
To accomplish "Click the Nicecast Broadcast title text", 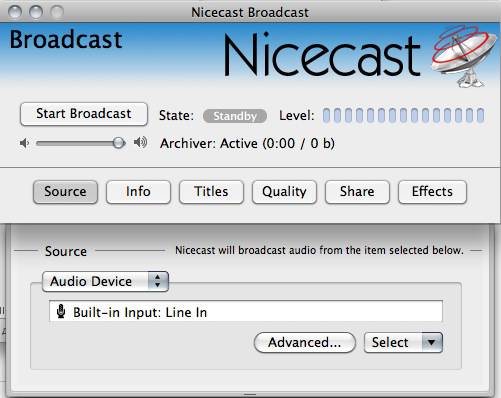I will (x=250, y=12).
